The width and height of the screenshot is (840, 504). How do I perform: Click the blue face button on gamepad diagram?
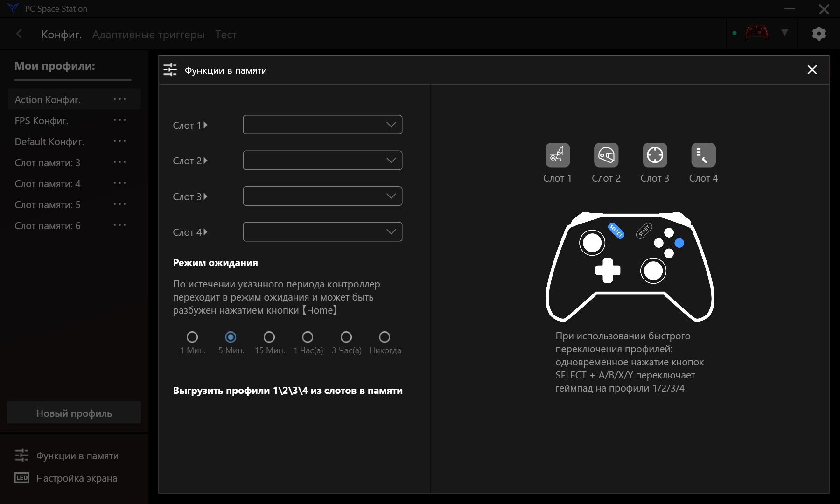coord(679,243)
